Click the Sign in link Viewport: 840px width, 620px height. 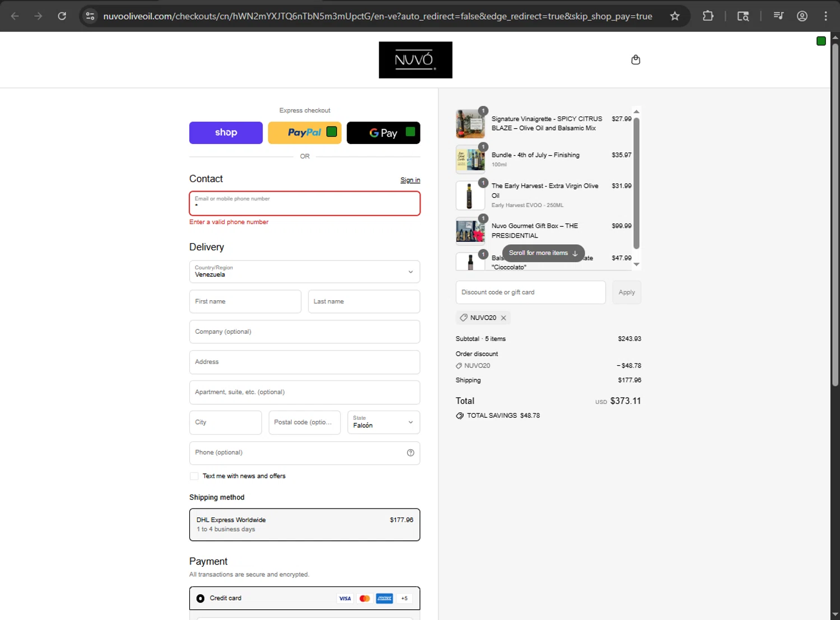pos(410,180)
